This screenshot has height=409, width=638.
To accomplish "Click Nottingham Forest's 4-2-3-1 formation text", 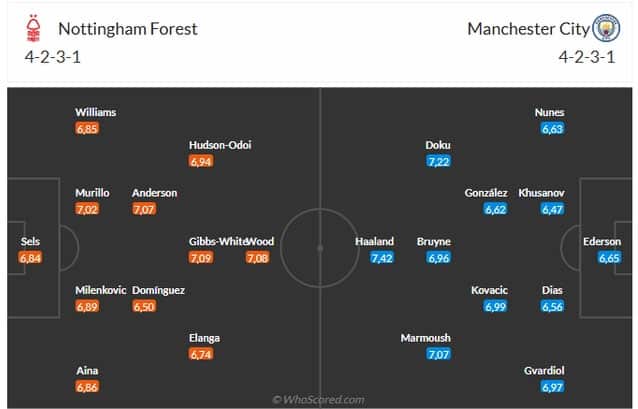I will pyautogui.click(x=52, y=57).
